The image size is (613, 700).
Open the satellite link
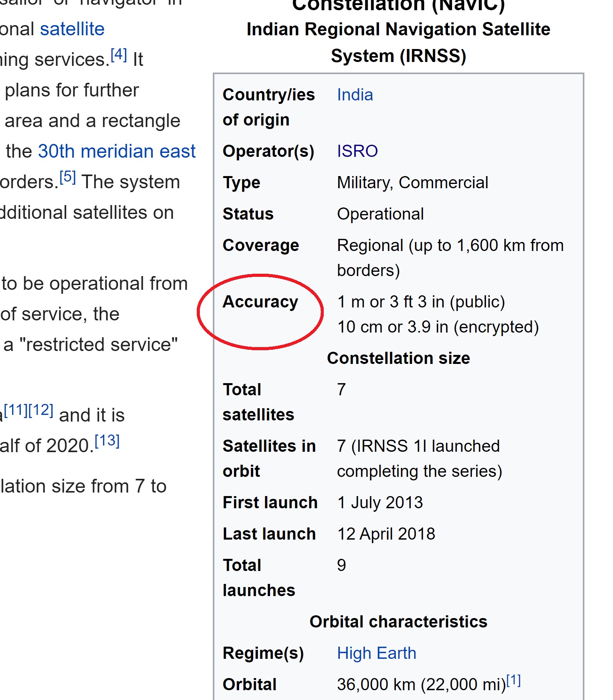[72, 29]
